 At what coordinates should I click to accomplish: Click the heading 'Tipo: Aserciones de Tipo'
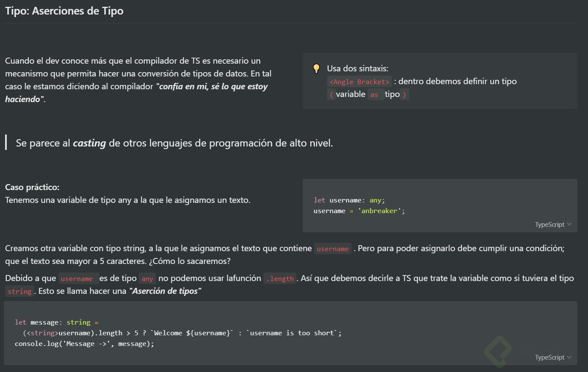coord(64,11)
